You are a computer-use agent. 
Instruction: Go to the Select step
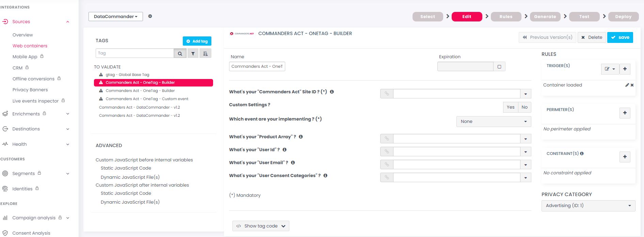click(428, 17)
